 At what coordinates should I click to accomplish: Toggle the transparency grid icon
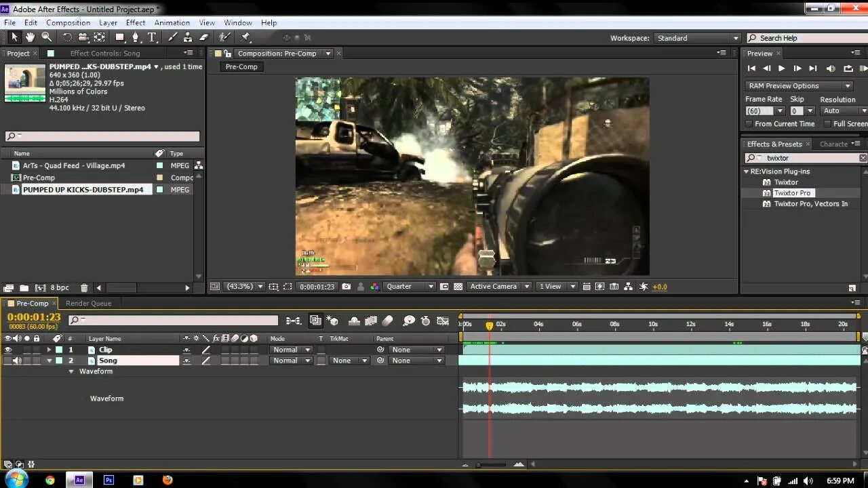(458, 287)
